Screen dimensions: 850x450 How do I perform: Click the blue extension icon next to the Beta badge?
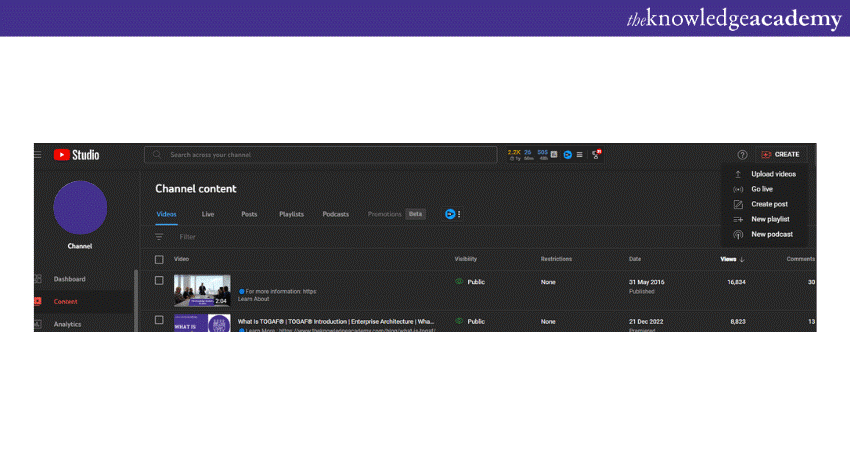[x=449, y=214]
